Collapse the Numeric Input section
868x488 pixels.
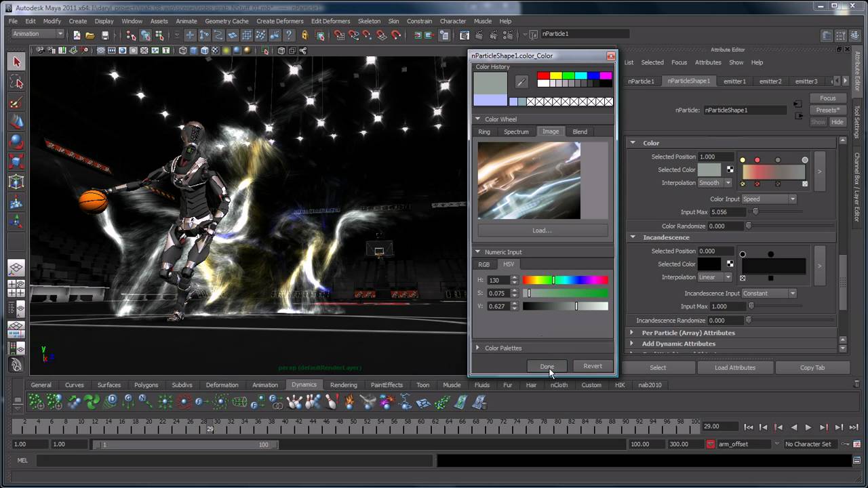point(477,252)
